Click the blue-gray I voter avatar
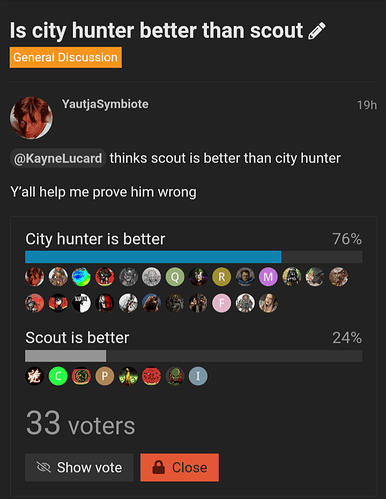Screen dimensions: 386x499 [x=198, y=376]
